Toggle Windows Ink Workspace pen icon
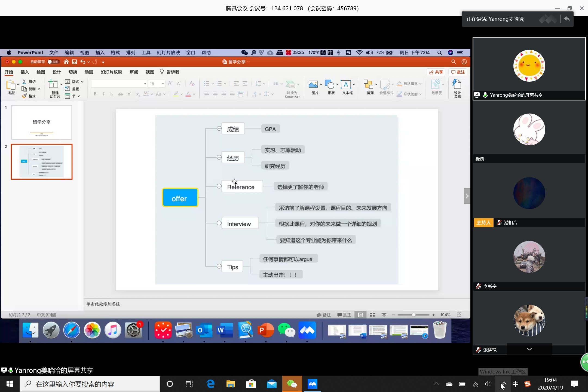 tap(503, 384)
